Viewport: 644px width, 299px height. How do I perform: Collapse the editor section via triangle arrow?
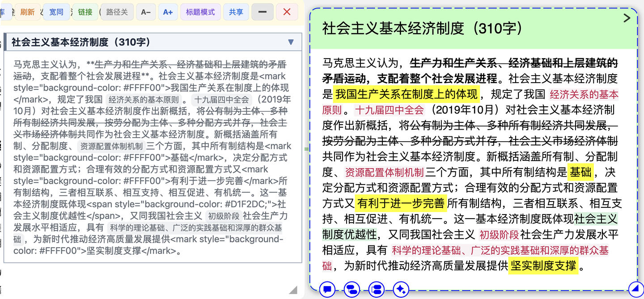coord(291,42)
